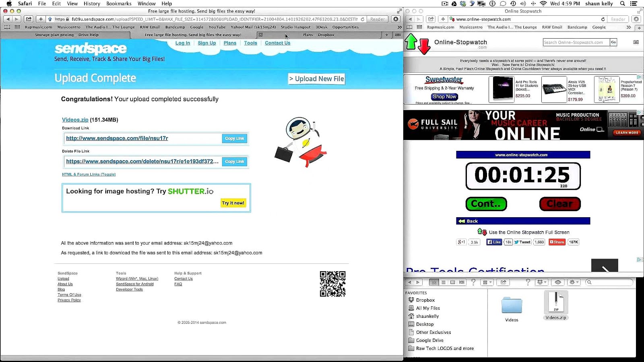
Task: Select Google Drive in Finder sidebar
Action: (429, 340)
